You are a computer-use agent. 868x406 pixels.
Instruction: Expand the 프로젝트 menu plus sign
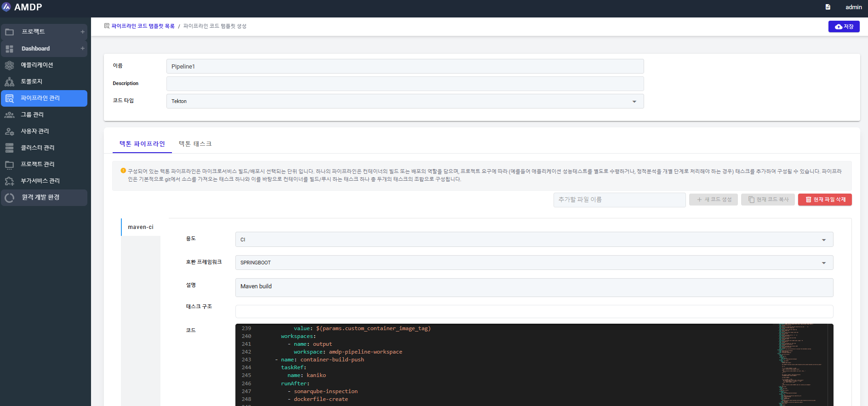83,32
